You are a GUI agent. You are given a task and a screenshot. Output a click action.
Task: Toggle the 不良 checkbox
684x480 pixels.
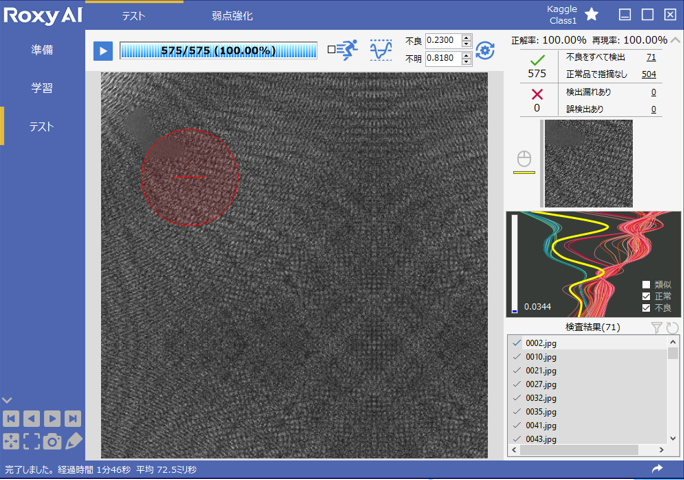[x=646, y=308]
